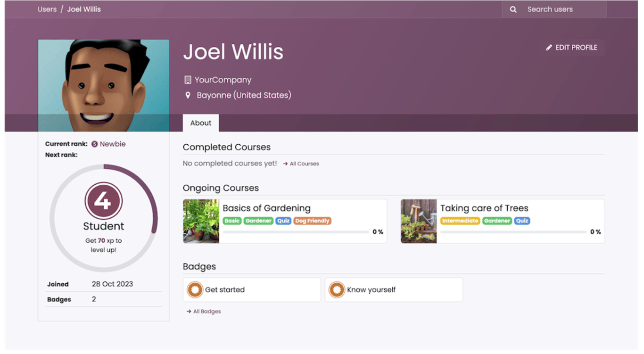Screen dimensions: 644x354
Task: Select the Quiz tag on Taking care of Trees
Action: tap(522, 220)
